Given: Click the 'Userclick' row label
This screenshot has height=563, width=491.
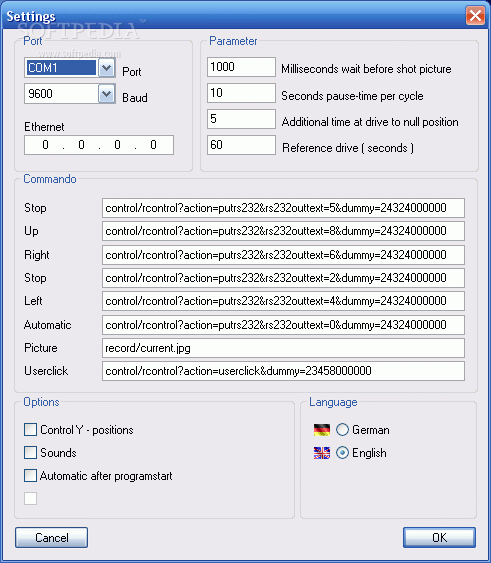Looking at the screenshot, I should 46,371.
